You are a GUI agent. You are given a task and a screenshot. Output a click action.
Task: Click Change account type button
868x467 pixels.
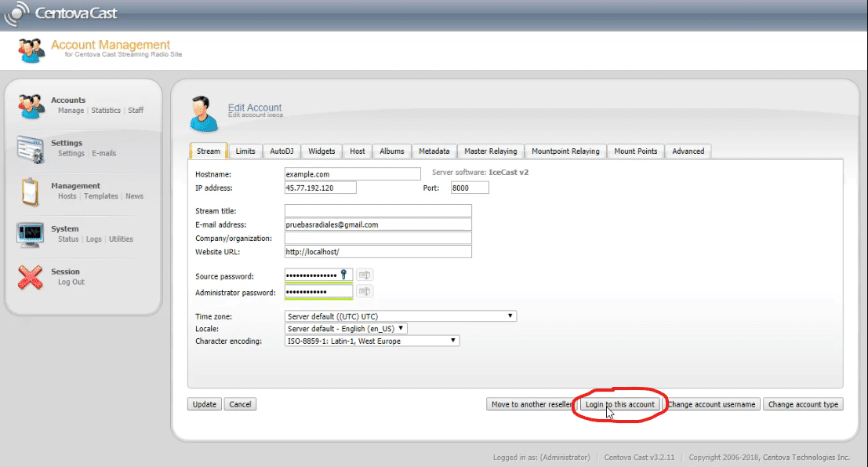pyautogui.click(x=803, y=404)
